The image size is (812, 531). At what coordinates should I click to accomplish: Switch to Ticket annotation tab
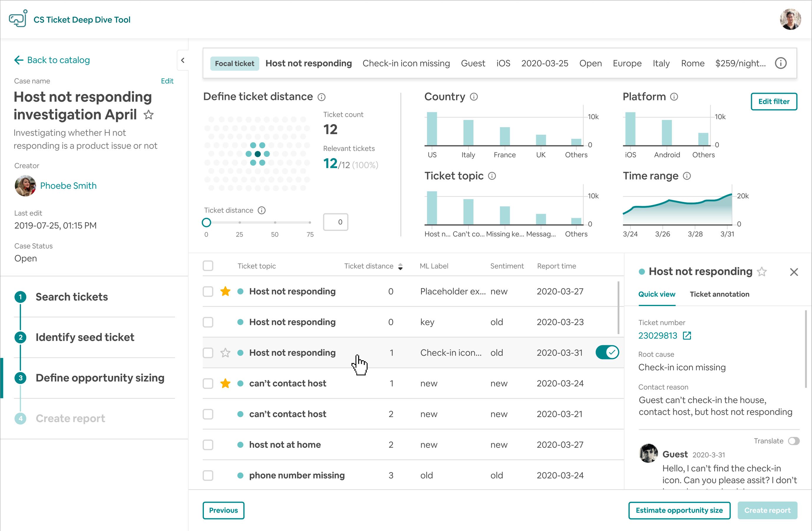[x=719, y=294]
